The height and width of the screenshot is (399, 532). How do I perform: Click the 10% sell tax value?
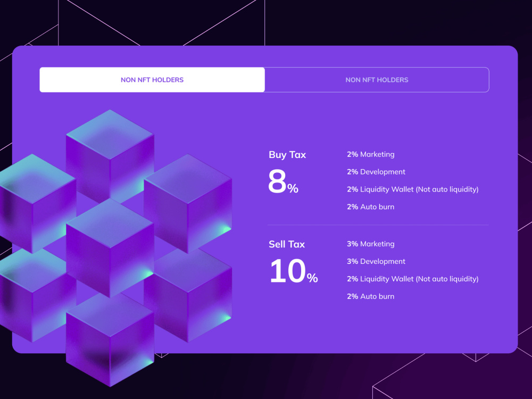(x=294, y=271)
